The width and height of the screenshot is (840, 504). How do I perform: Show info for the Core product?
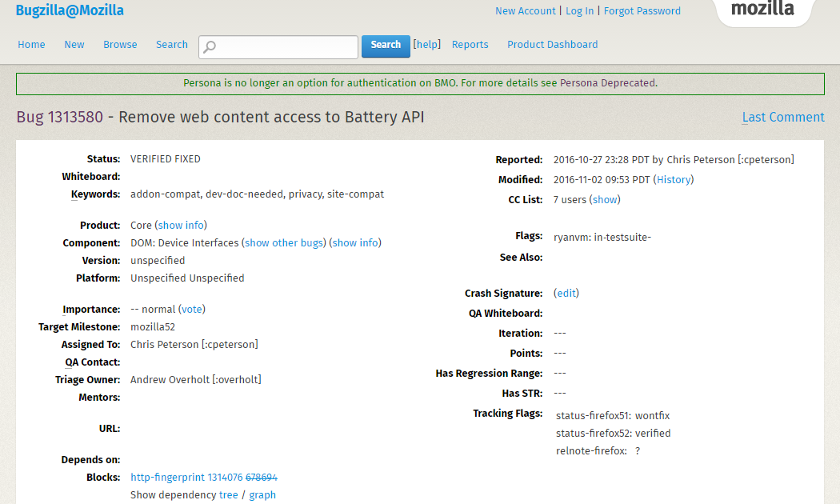181,225
